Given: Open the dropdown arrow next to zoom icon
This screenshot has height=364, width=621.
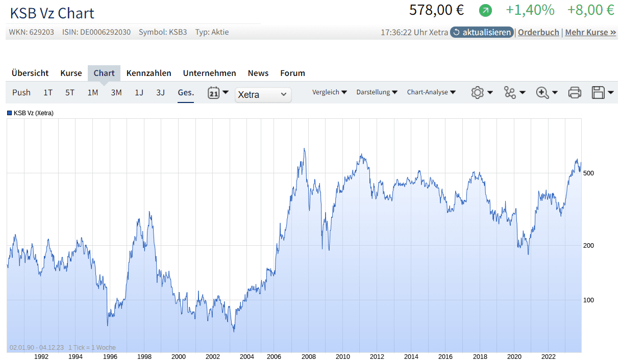Looking at the screenshot, I should 555,93.
